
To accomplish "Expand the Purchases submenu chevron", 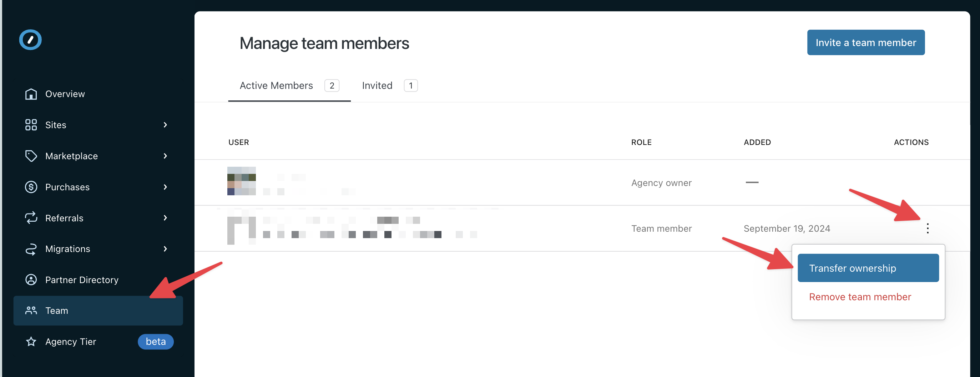I will coord(165,187).
